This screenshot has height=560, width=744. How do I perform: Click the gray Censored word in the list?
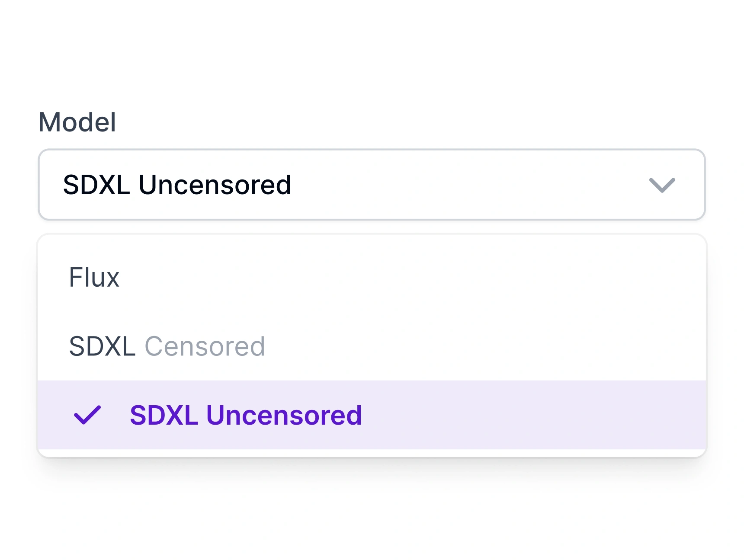[205, 346]
